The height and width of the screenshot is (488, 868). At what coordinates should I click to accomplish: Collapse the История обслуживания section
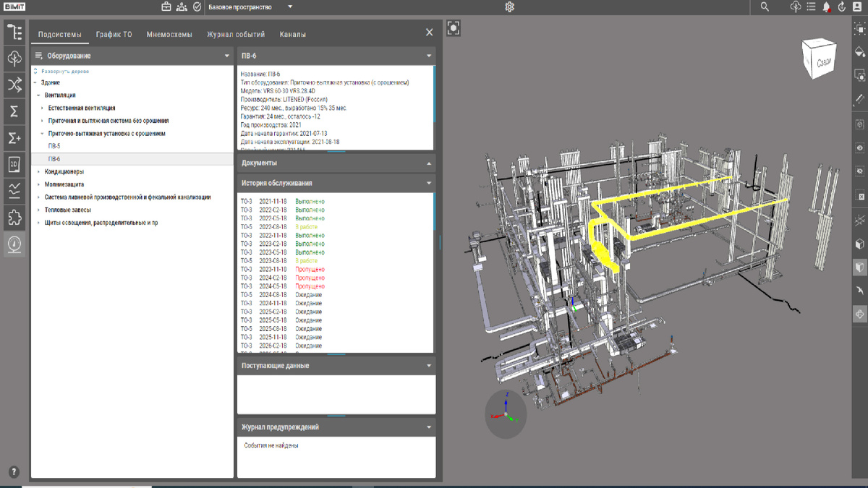pyautogui.click(x=429, y=184)
